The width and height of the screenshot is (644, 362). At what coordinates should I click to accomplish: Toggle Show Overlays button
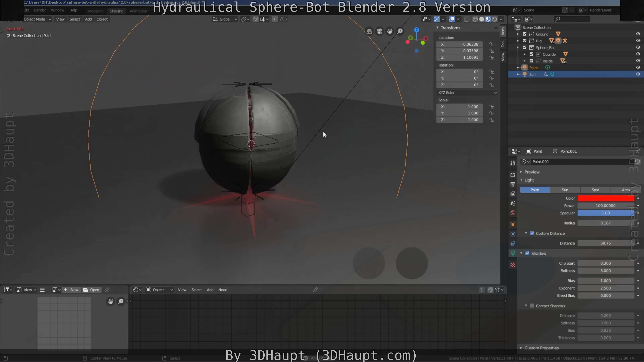(x=452, y=19)
